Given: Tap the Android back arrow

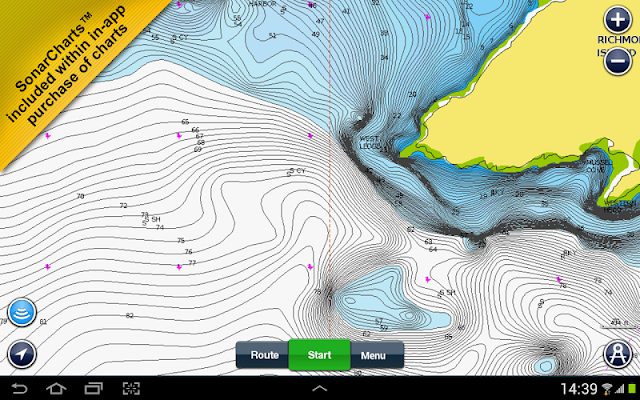Looking at the screenshot, I should coord(19,388).
